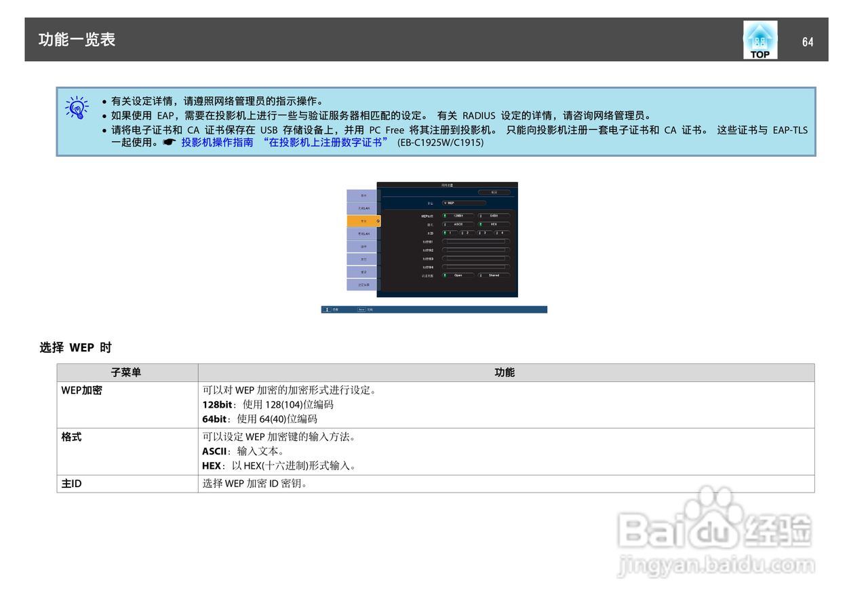Click the Enter key icon in menu footer bar

pyautogui.click(x=362, y=308)
